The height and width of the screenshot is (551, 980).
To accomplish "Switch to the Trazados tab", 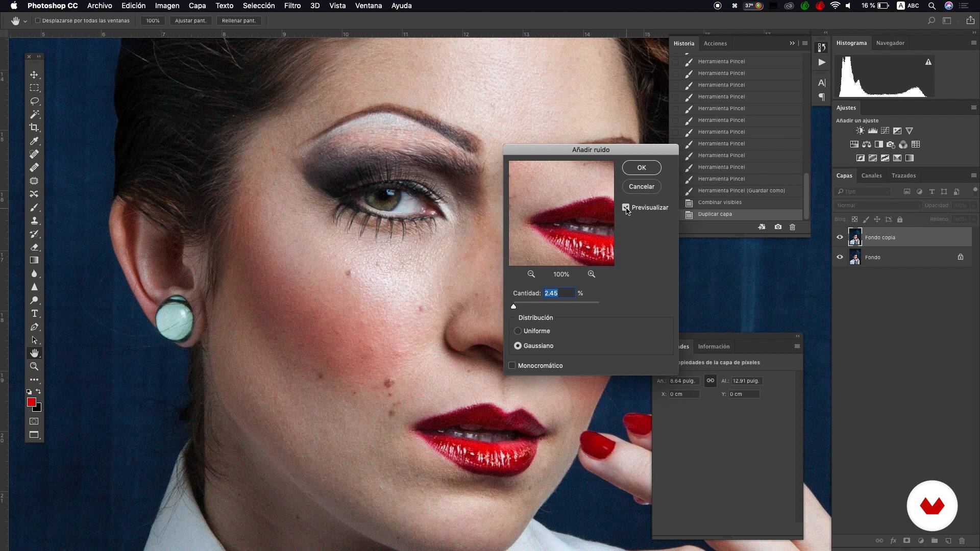I will point(903,176).
